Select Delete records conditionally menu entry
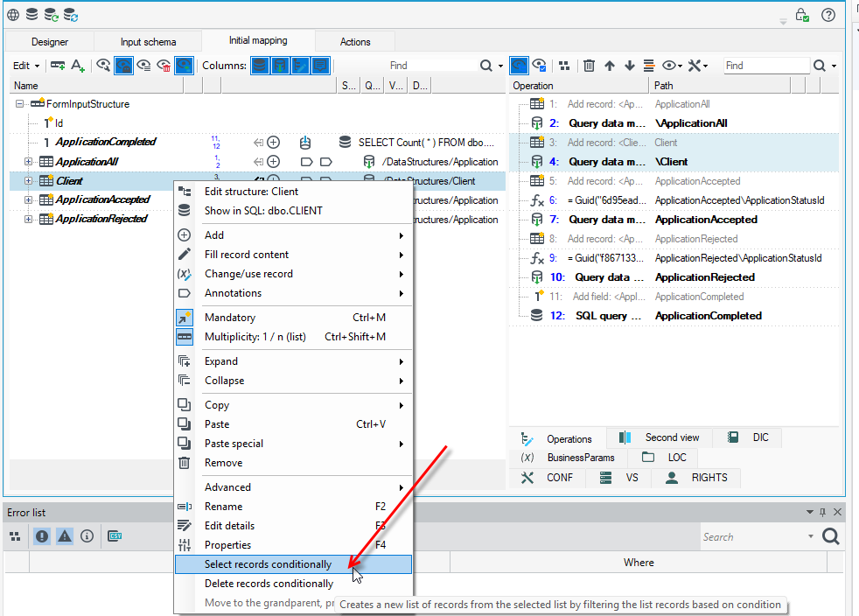This screenshot has height=616, width=859. pyautogui.click(x=294, y=584)
